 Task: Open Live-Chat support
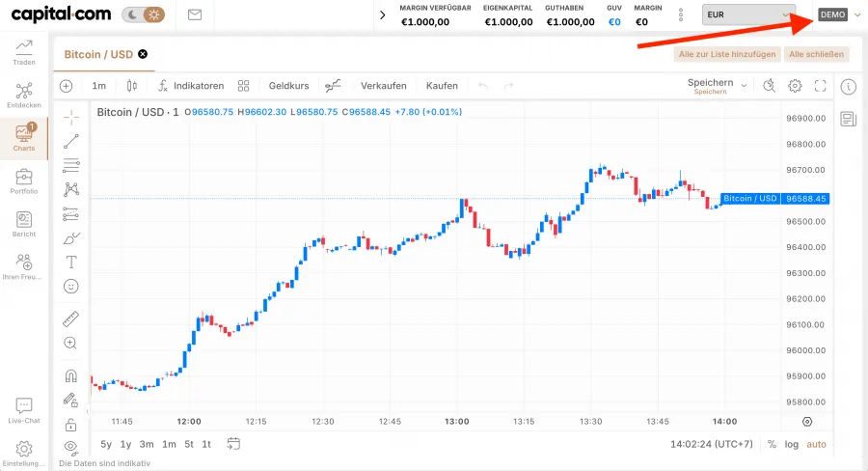(24, 410)
